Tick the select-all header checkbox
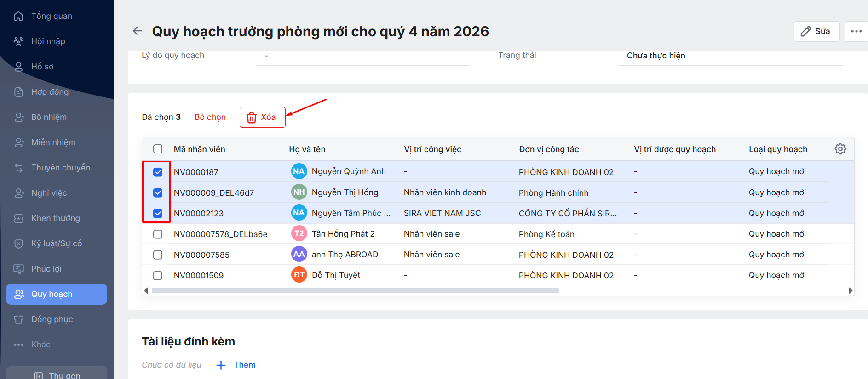 158,149
